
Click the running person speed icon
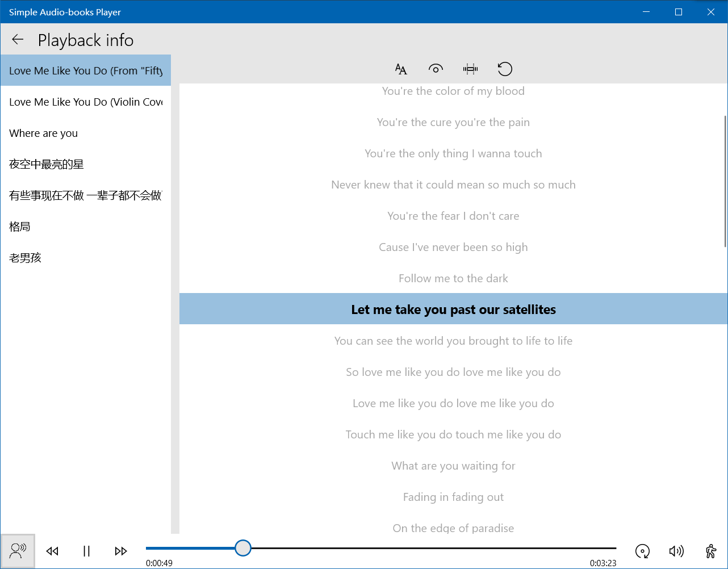711,551
